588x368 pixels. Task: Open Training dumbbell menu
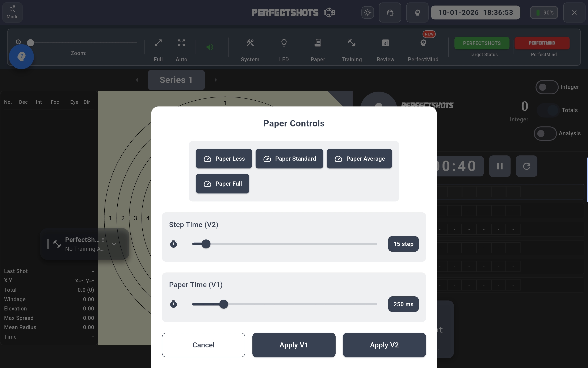(x=351, y=43)
